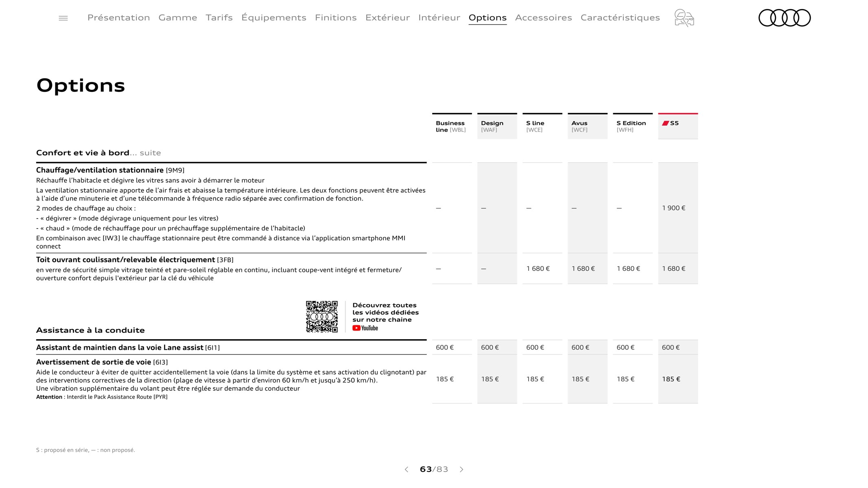Click the Avus [WCF] column header
This screenshot has width=868, height=488.
587,126
